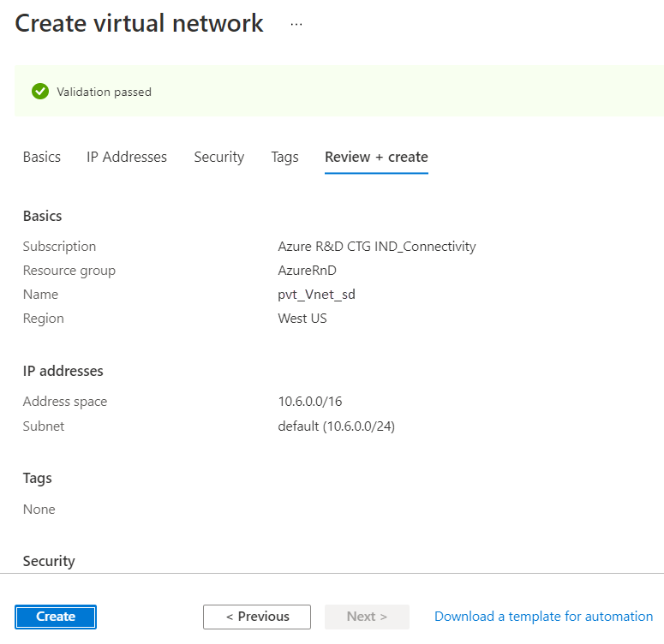Switch to the Basics tab
This screenshot has width=664, height=644.
pyautogui.click(x=42, y=157)
